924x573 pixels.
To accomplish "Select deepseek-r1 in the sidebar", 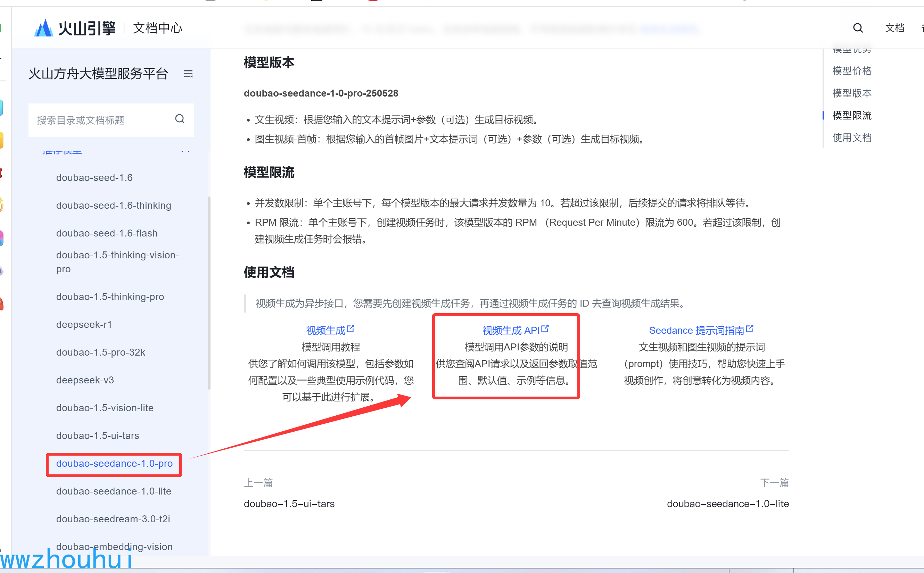I will click(x=84, y=324).
